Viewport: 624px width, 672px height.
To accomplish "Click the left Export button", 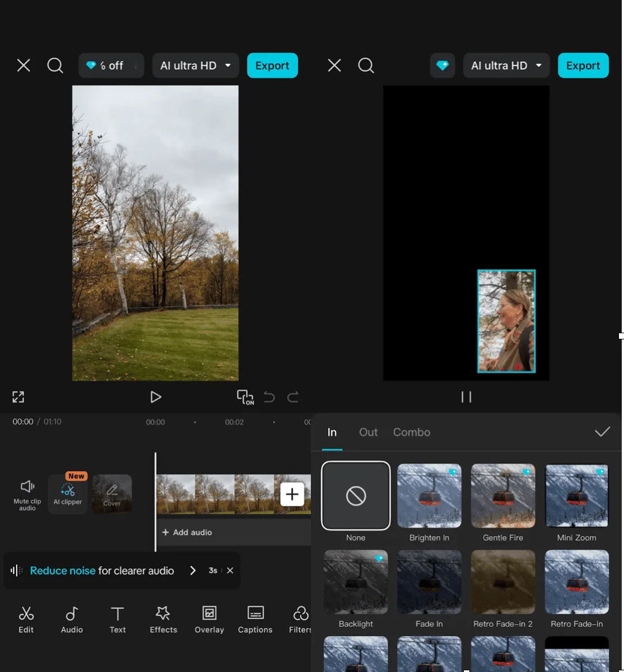I will 272,66.
